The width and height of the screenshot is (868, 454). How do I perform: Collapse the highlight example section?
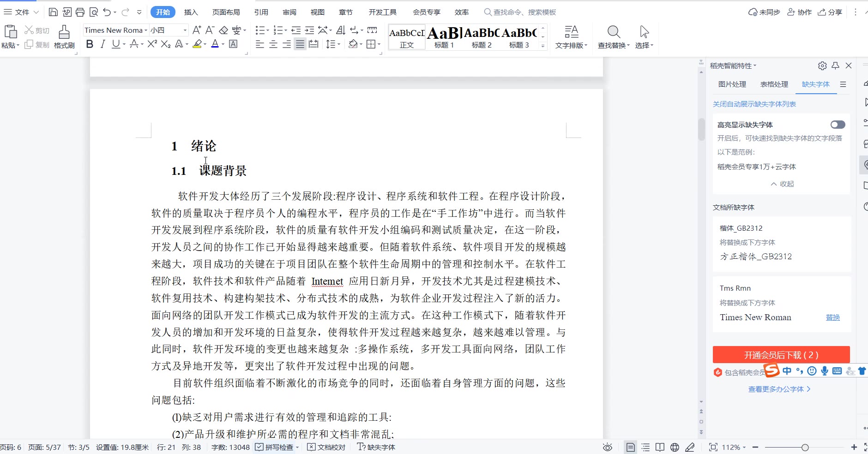tap(782, 184)
